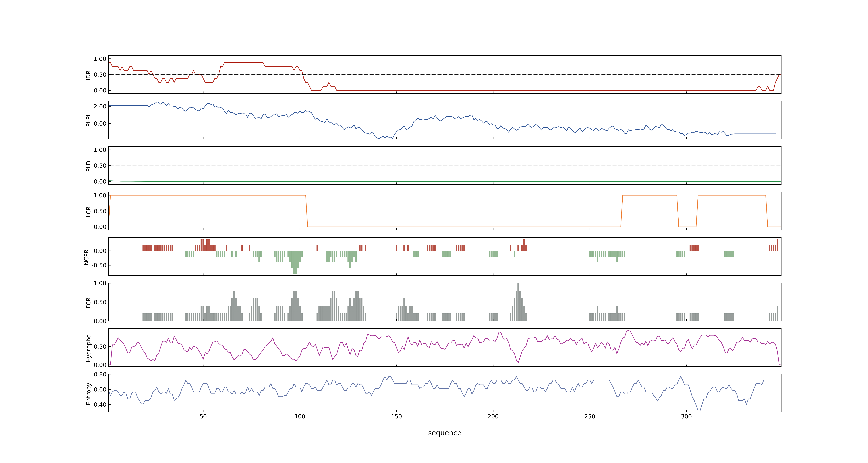Screen dimensions: 868x463
Task: Select the FCR panel label
Action: click(x=88, y=302)
